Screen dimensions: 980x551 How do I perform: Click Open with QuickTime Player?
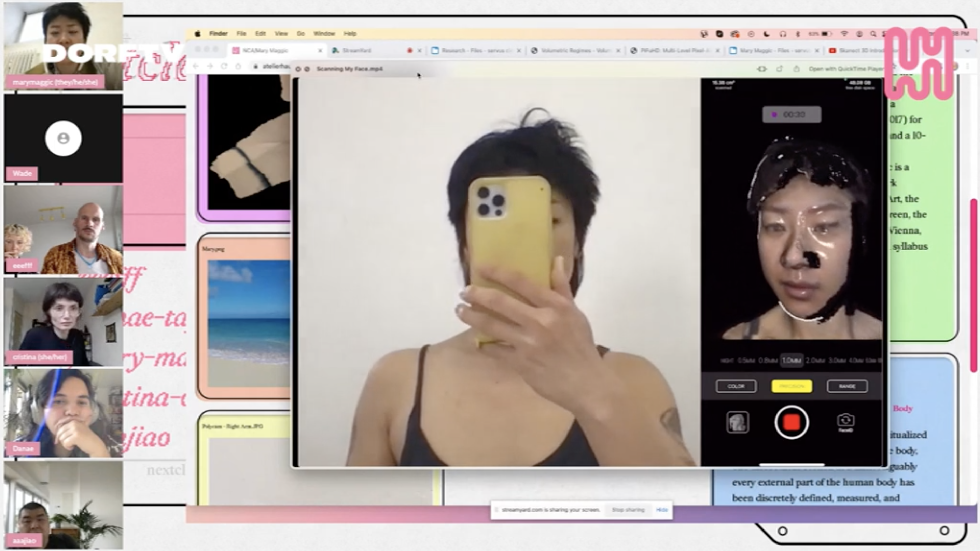846,69
